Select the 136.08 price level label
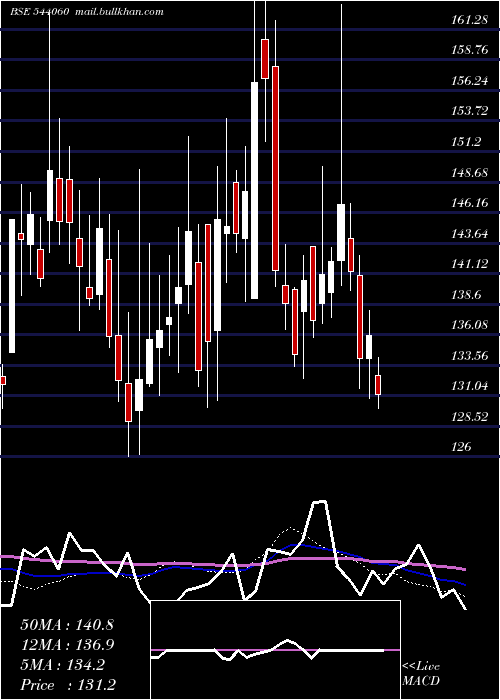This screenshot has width=500, height=700. (469, 325)
